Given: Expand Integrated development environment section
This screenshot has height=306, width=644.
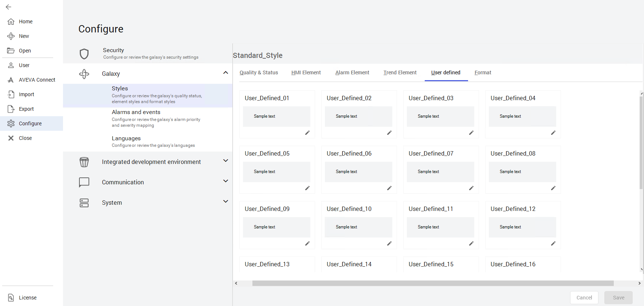Looking at the screenshot, I should (225, 161).
